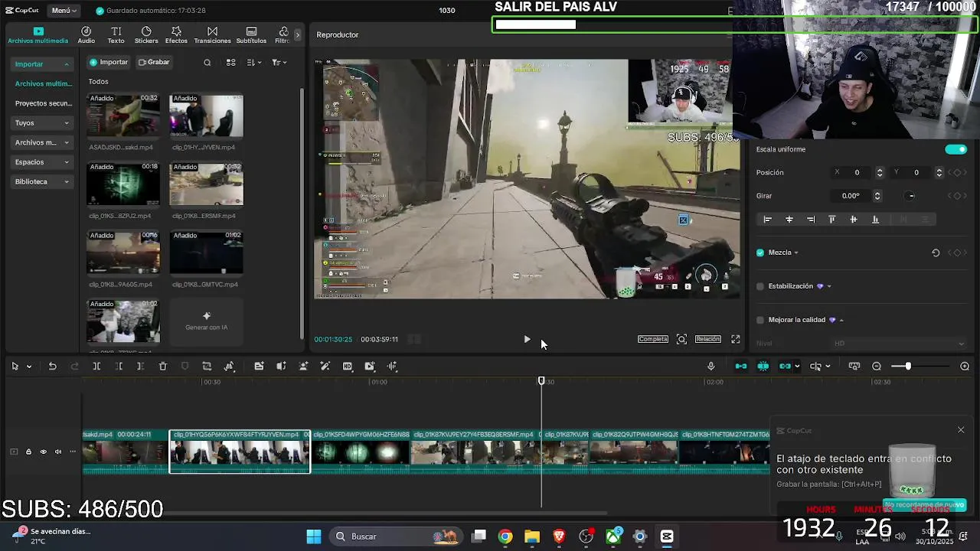Screen dimensions: 980x551
Task: Zoom out the timeline with the minus magnifier
Action: point(877,367)
